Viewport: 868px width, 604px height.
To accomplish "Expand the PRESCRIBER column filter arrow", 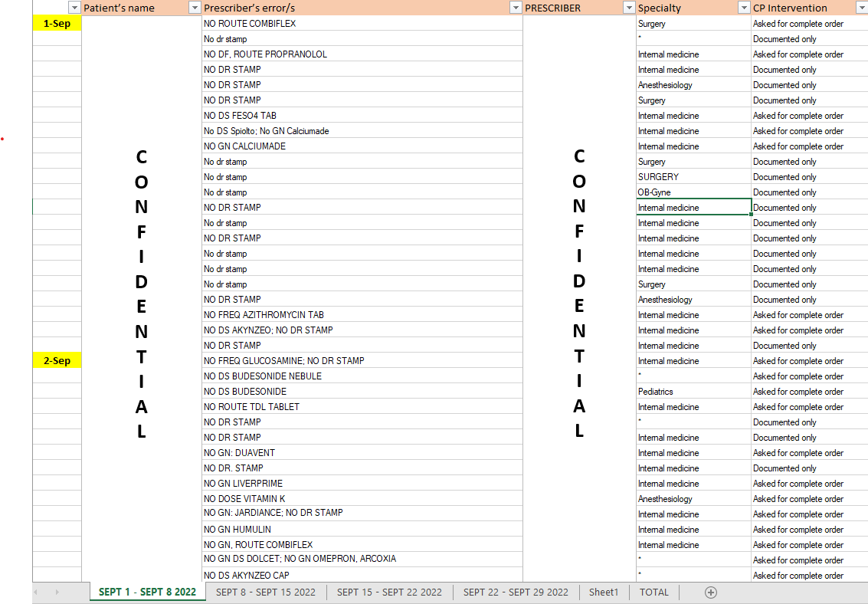I will (x=629, y=8).
